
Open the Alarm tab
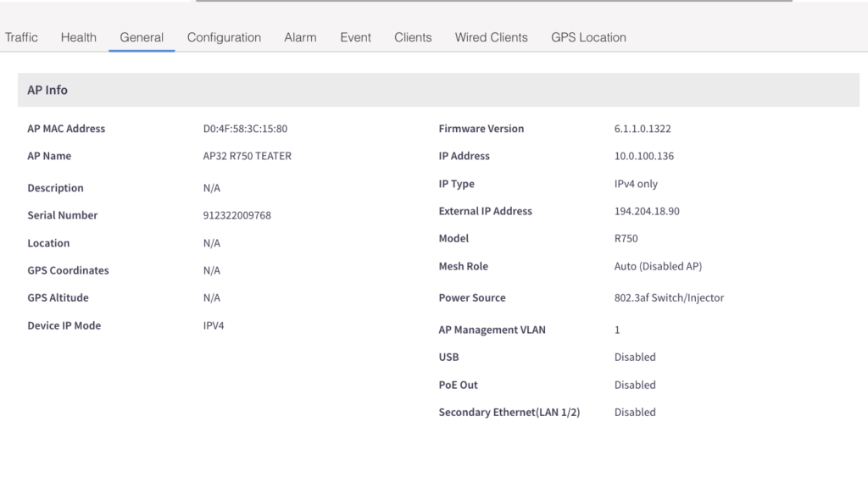point(300,37)
